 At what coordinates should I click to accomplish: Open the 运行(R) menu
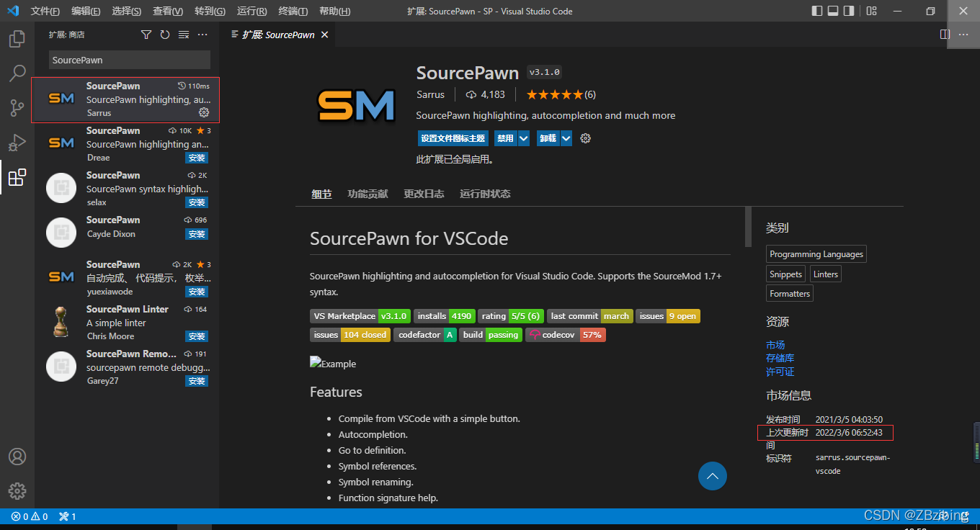click(x=251, y=12)
